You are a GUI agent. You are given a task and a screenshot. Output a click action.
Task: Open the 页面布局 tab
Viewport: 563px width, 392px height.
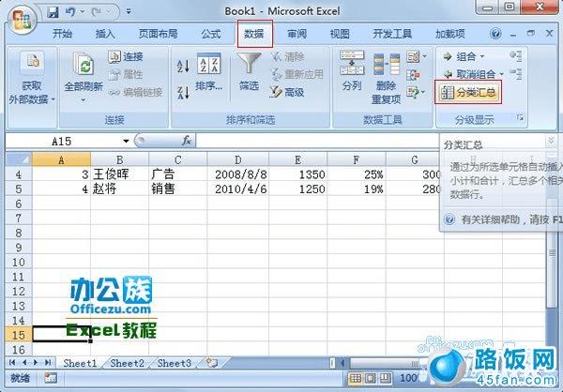click(x=158, y=34)
